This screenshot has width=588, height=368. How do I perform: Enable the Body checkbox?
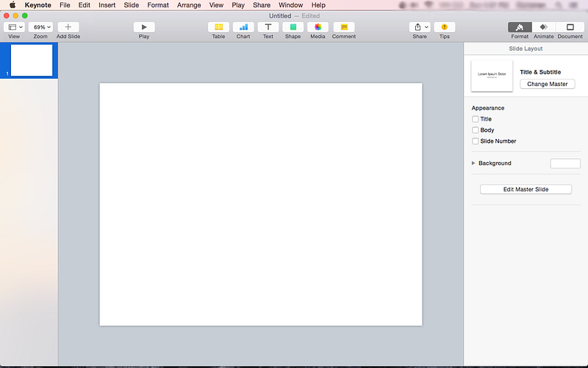click(475, 130)
